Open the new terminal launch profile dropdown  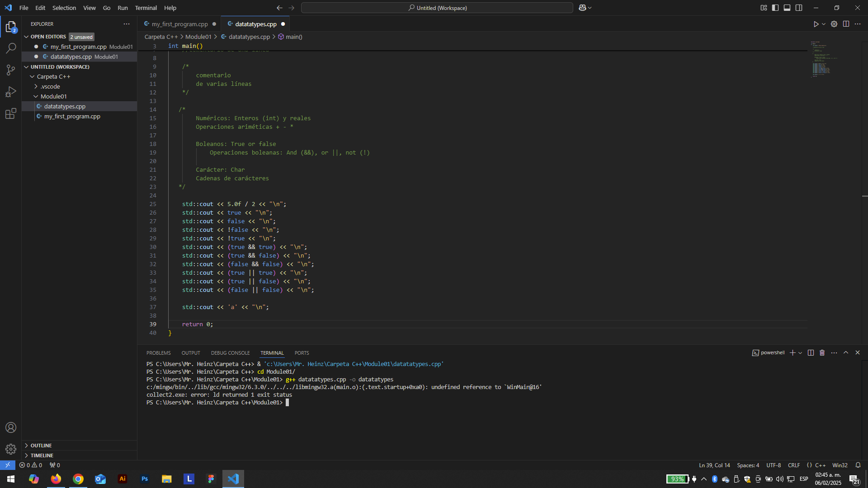(800, 353)
